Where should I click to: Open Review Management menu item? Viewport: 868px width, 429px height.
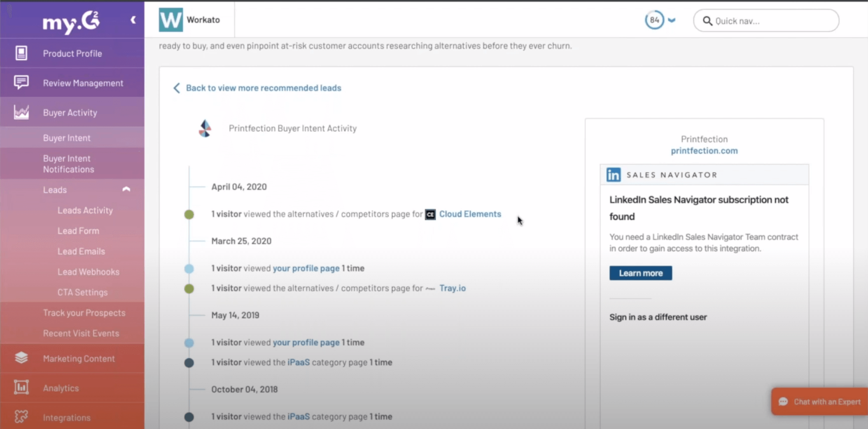72,83
